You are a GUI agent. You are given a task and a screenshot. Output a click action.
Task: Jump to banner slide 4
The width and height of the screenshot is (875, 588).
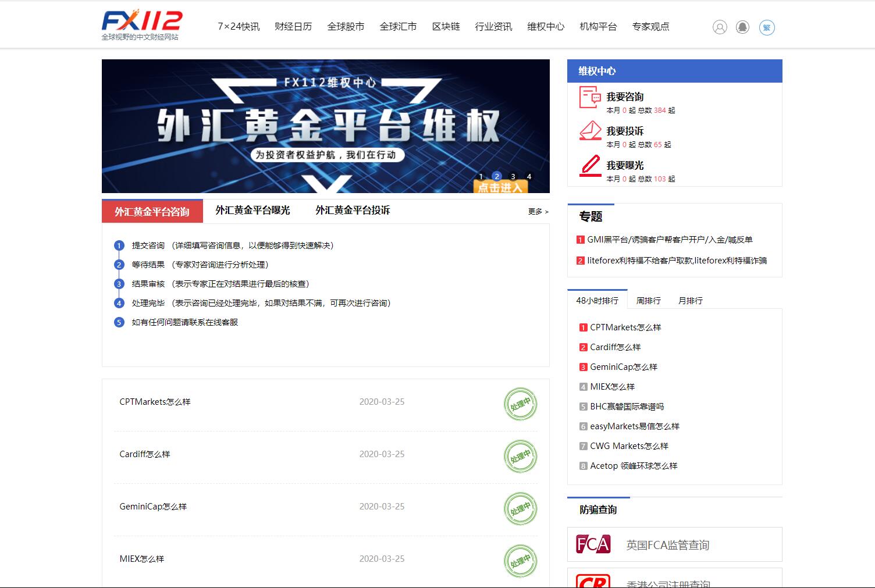pyautogui.click(x=528, y=176)
